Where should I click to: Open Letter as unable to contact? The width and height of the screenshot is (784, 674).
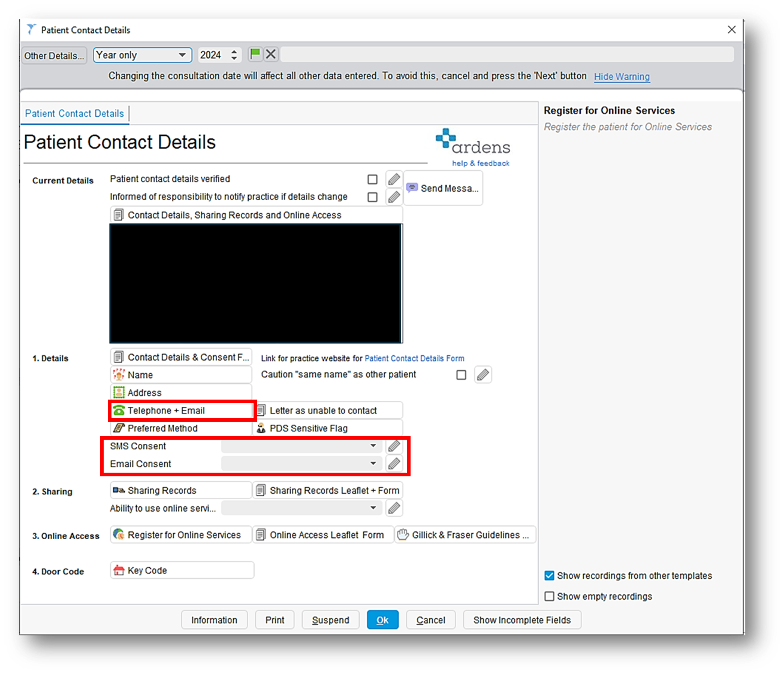pyautogui.click(x=328, y=410)
